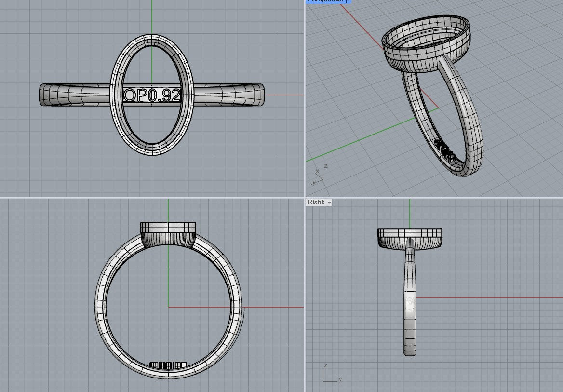563x392 pixels.
Task: Open the Perspective viewport dropdown arrow
Action: (x=348, y=1)
